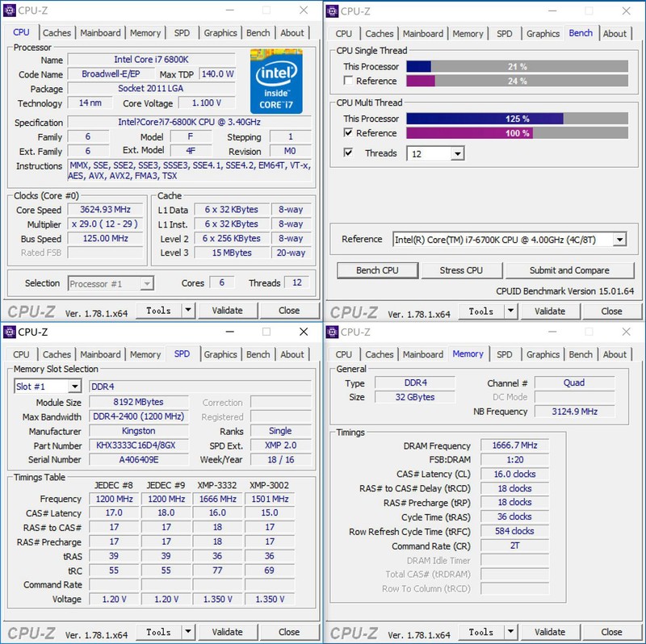Click Validate button in CPU window
The width and height of the screenshot is (646, 644).
click(228, 311)
